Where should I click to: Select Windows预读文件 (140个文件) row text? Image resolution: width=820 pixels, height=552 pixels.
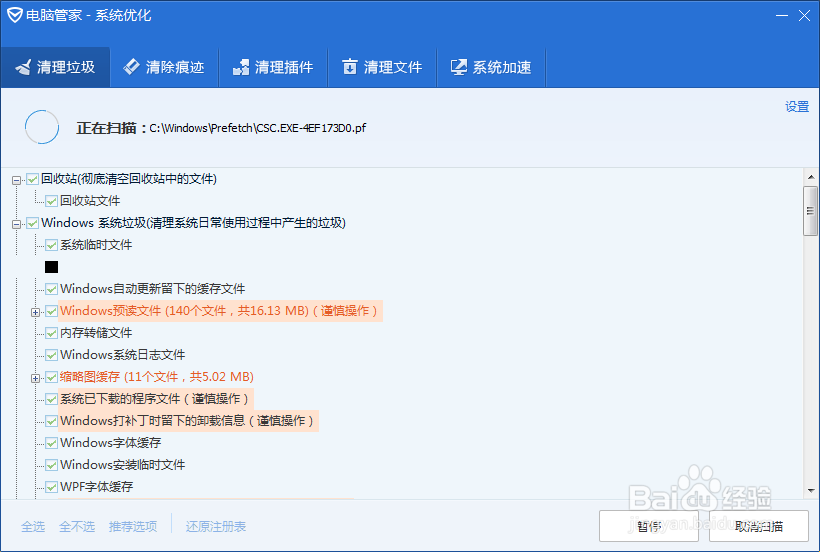pos(219,311)
